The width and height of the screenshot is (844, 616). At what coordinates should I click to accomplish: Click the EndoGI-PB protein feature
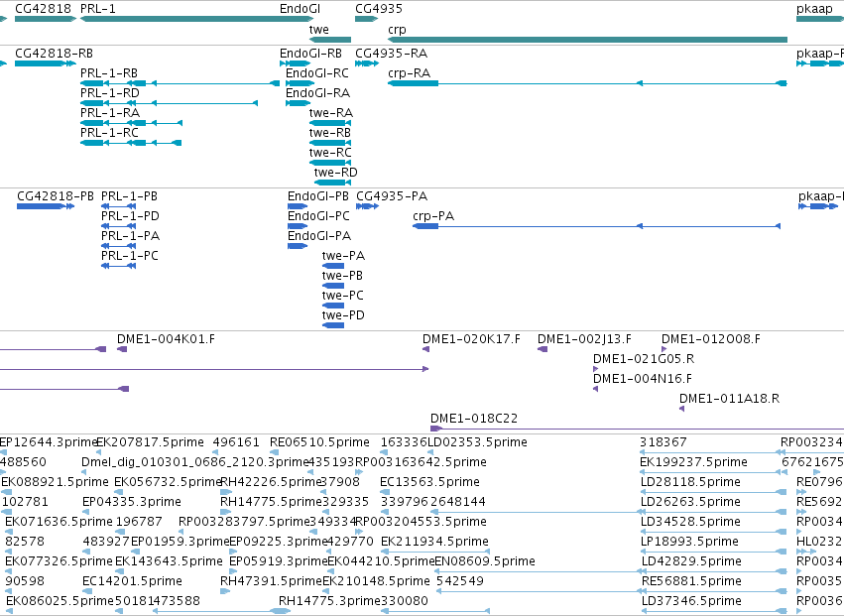click(x=298, y=206)
